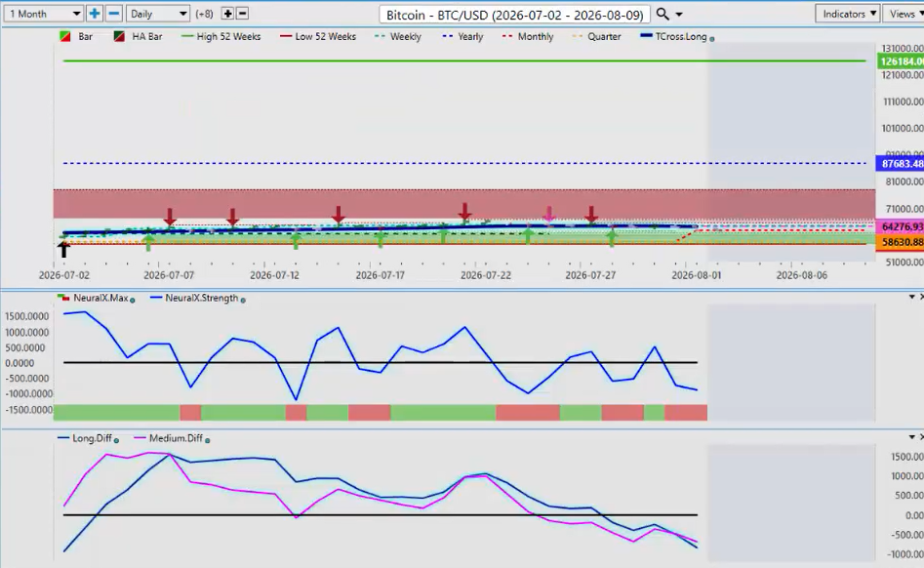Viewport: 924px width, 568px height.
Task: Click the blue minus zoom-out icon
Action: [x=114, y=14]
